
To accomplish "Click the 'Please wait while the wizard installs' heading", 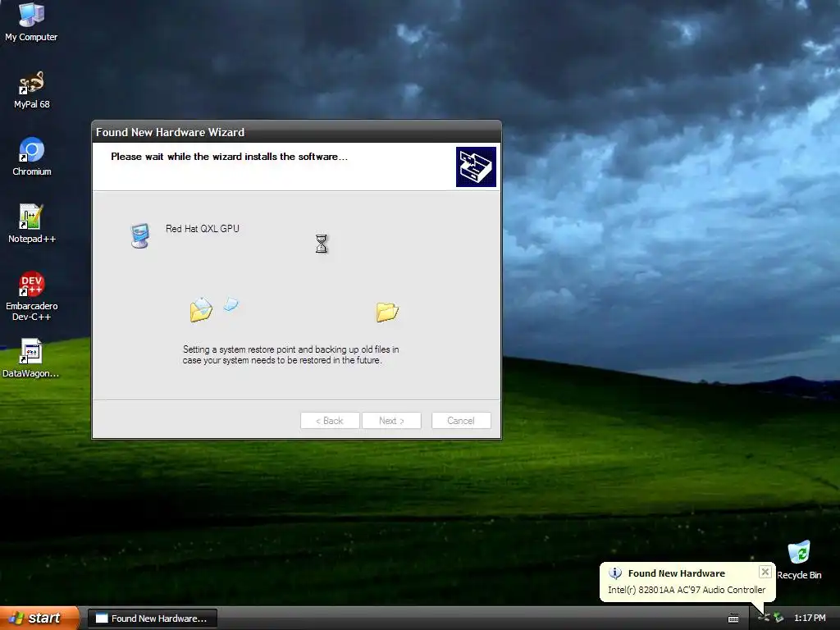I will pos(230,157).
